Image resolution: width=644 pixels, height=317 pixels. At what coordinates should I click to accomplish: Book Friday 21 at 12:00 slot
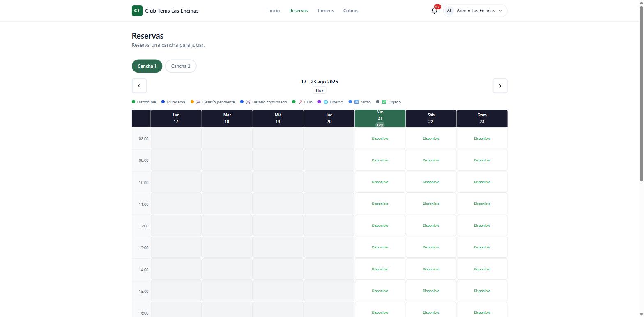(x=380, y=225)
